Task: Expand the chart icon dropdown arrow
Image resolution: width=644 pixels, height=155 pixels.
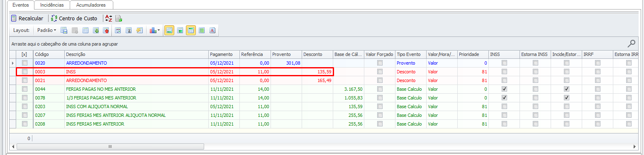Action: [x=159, y=30]
